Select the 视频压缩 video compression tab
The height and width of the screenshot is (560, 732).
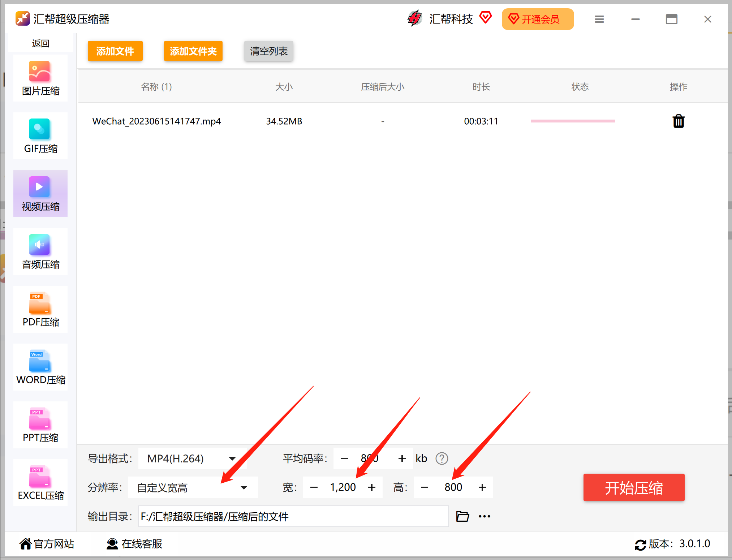click(x=40, y=194)
